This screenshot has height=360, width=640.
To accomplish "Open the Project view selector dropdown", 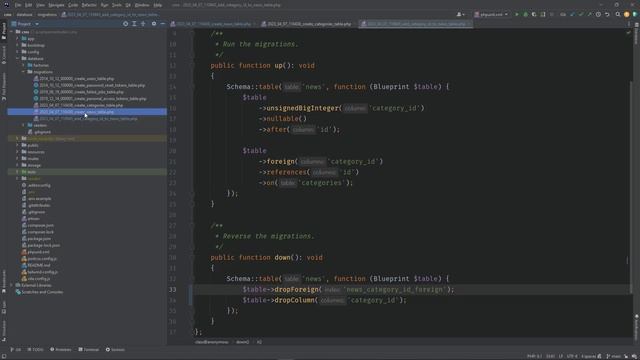I will click(x=25, y=24).
